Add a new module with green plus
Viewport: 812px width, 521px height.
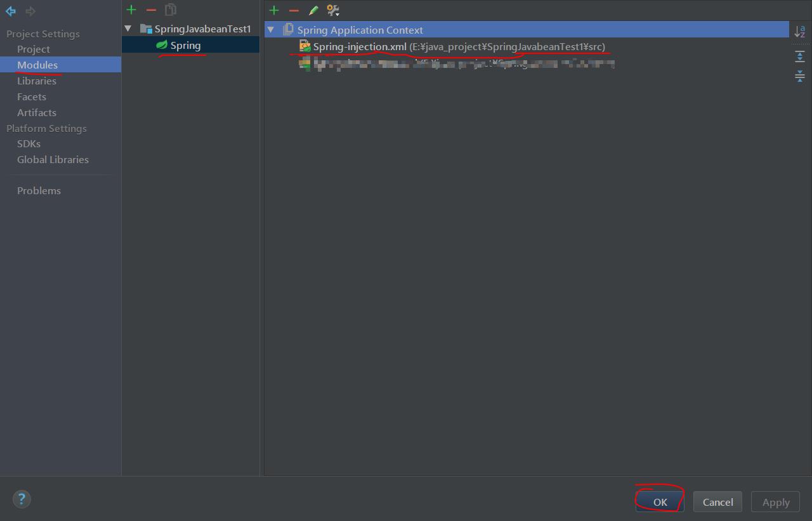pos(131,10)
